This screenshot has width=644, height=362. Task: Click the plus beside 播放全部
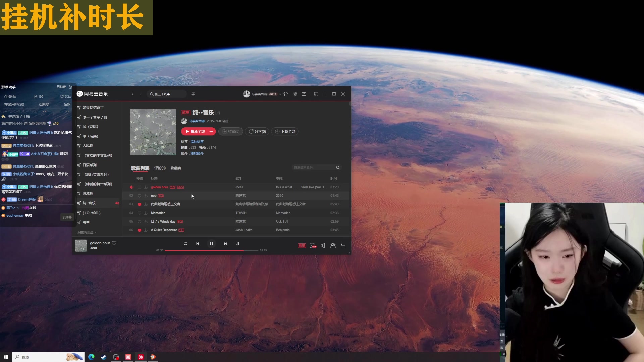point(211,132)
